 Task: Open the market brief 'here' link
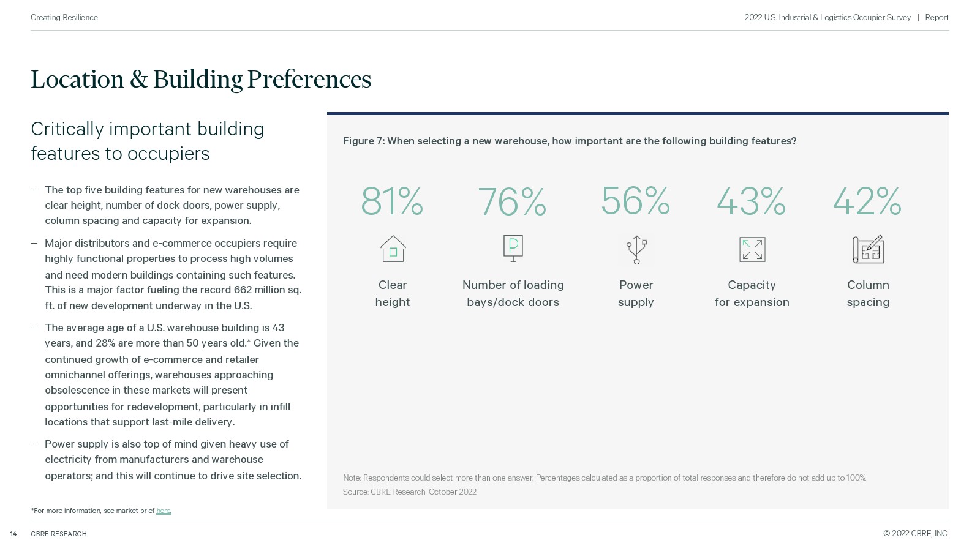coord(164,511)
